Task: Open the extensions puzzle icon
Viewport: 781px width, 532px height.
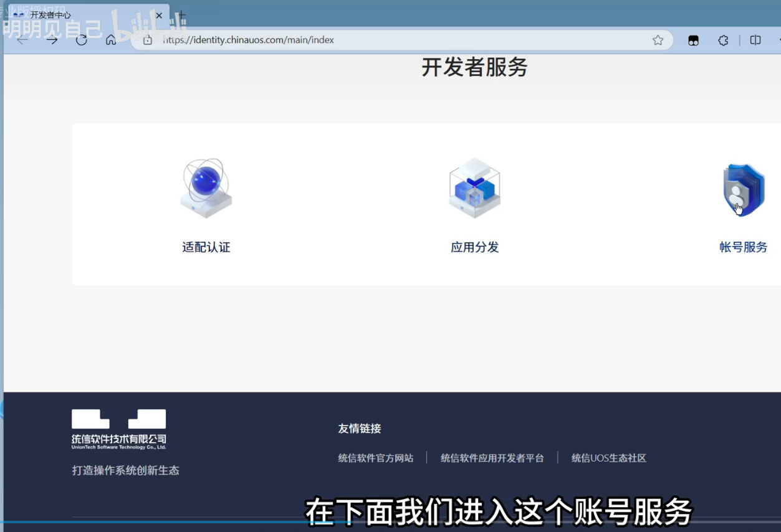Action: click(723, 40)
